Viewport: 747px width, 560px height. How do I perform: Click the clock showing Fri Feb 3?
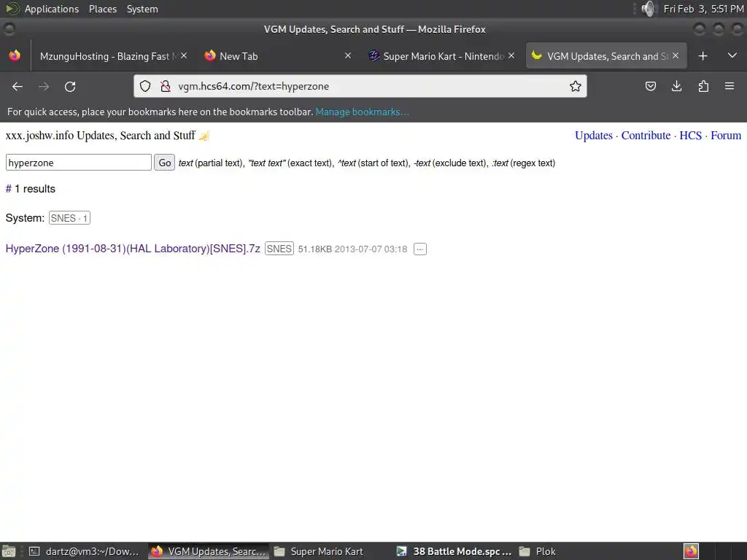pos(703,9)
